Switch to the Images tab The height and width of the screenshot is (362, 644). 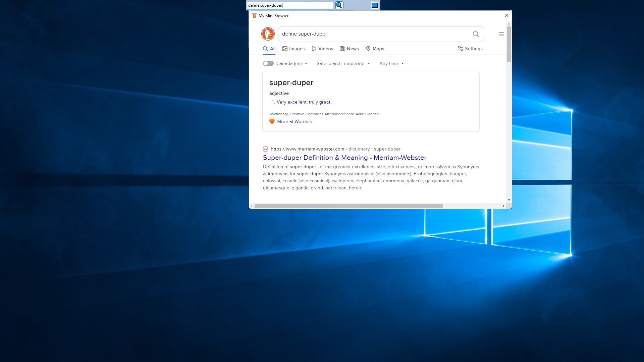(293, 49)
